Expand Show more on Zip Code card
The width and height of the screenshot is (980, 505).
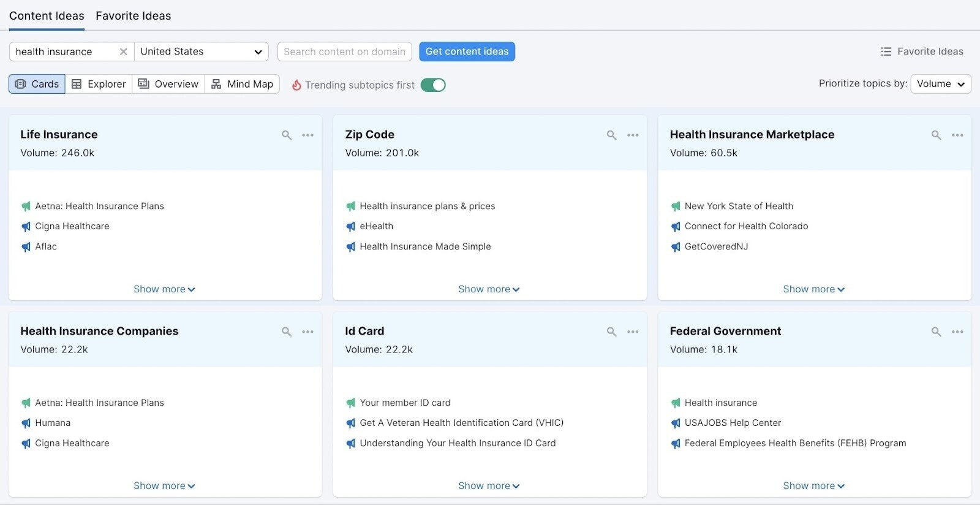[489, 289]
